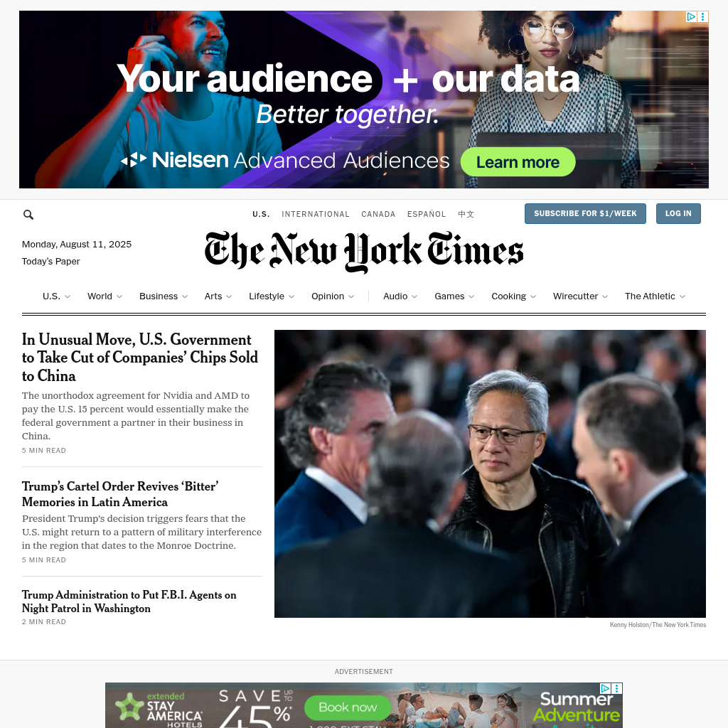
Task: Open Today's Paper link
Action: 51,262
